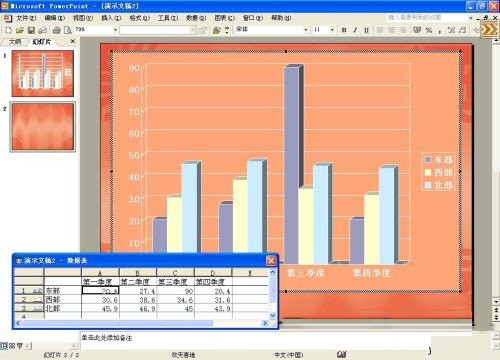Screen dimensions: 500x360
Task: Select slide 1 thumbnail with chart
Action: 43,73
